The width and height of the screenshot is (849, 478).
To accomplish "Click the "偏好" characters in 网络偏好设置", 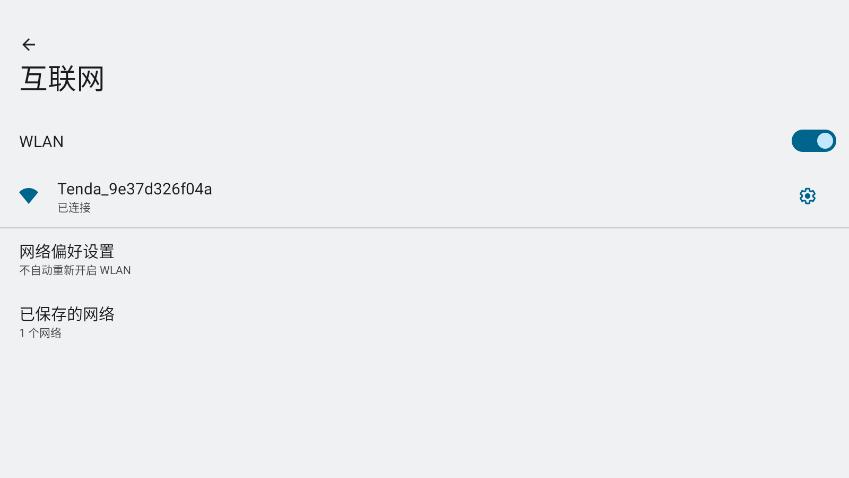I will [x=67, y=251].
